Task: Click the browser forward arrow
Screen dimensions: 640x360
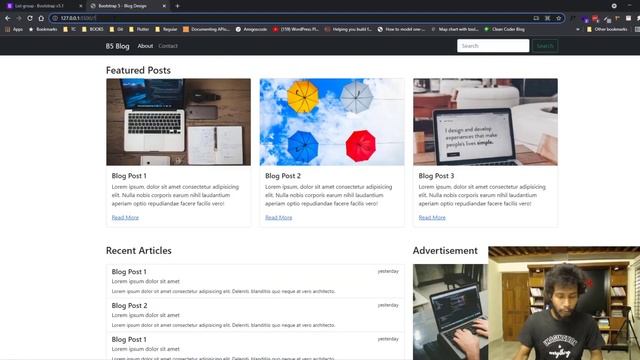Action: point(19,18)
